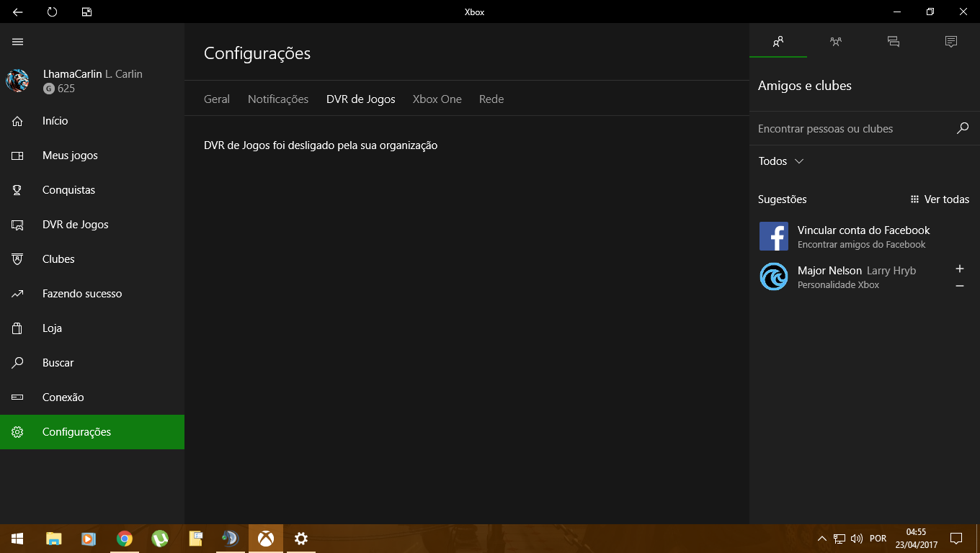Open Conquistas trophy icon
980x553 pixels.
point(18,190)
